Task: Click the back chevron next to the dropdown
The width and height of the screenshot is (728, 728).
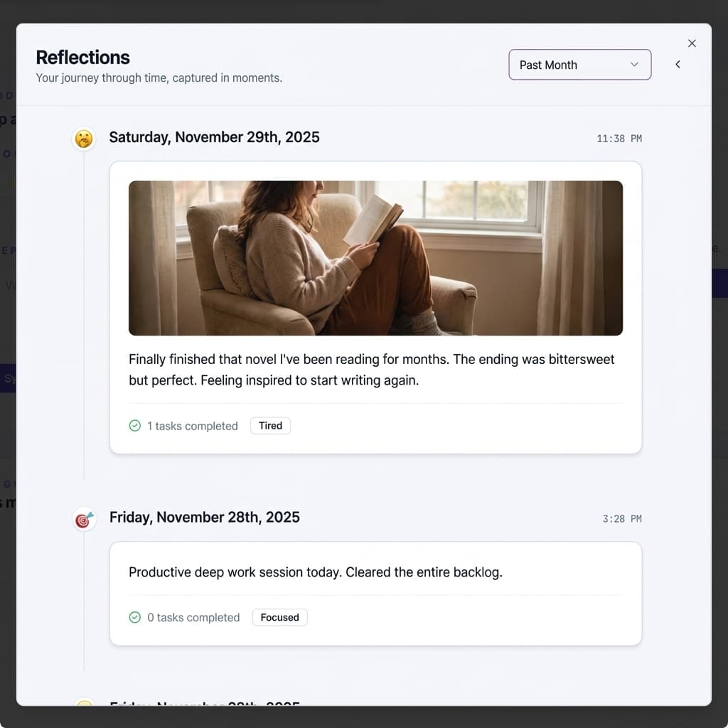Action: click(678, 65)
